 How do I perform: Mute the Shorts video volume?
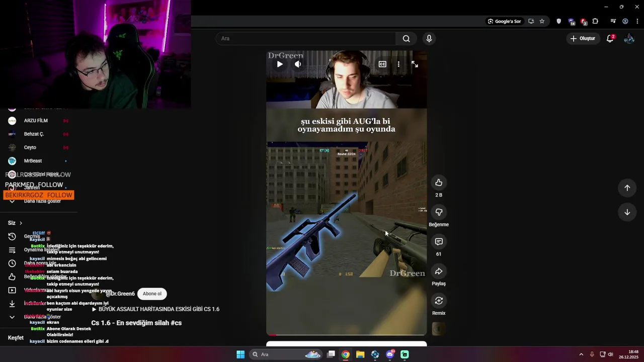coord(298,64)
